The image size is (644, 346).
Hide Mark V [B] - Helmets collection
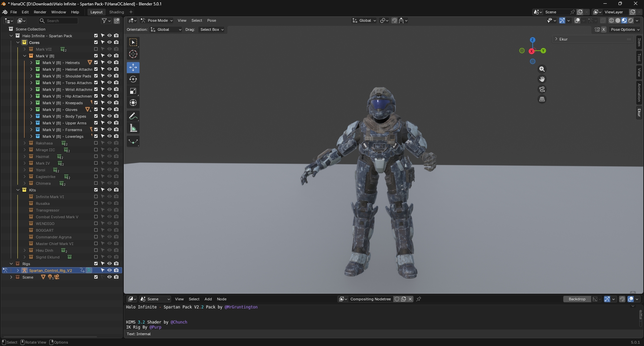(109, 63)
